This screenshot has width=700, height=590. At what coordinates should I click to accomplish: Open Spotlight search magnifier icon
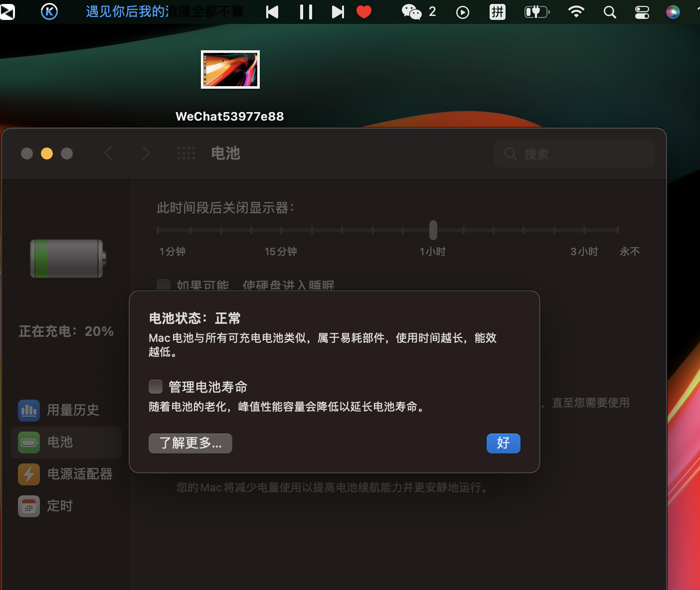coord(610,12)
